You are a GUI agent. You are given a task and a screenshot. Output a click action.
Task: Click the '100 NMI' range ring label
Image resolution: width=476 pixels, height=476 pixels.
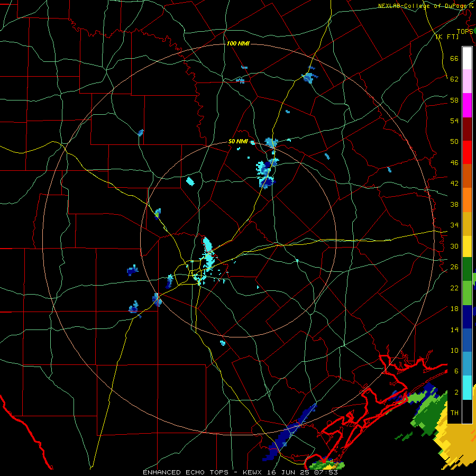click(x=238, y=44)
